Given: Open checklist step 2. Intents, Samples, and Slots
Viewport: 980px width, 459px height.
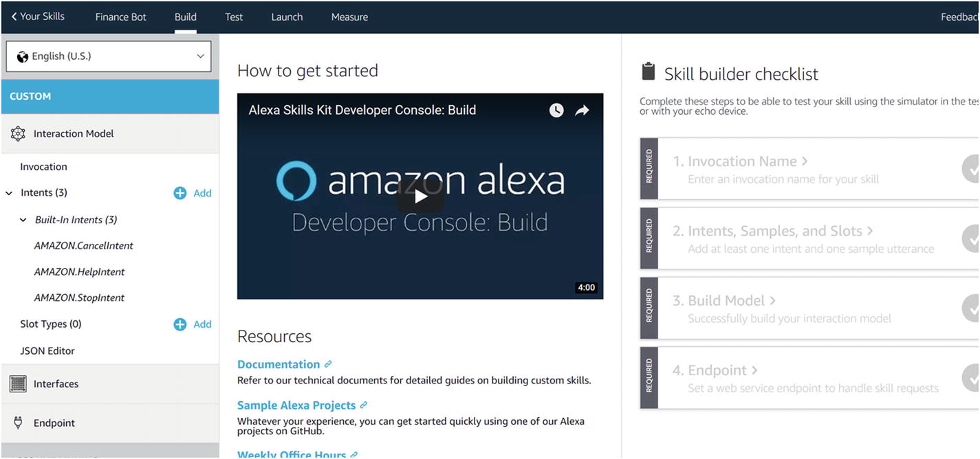Looking at the screenshot, I should coord(773,231).
